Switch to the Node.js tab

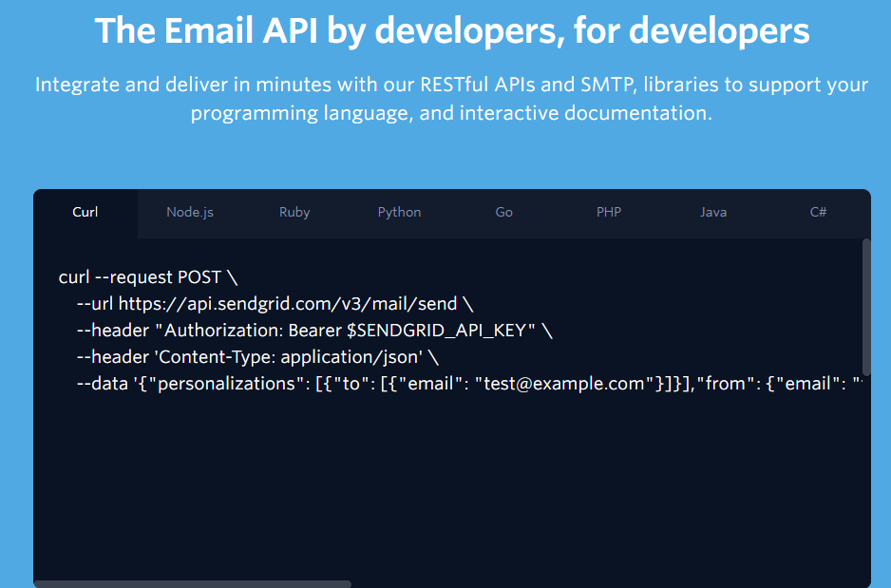190,212
